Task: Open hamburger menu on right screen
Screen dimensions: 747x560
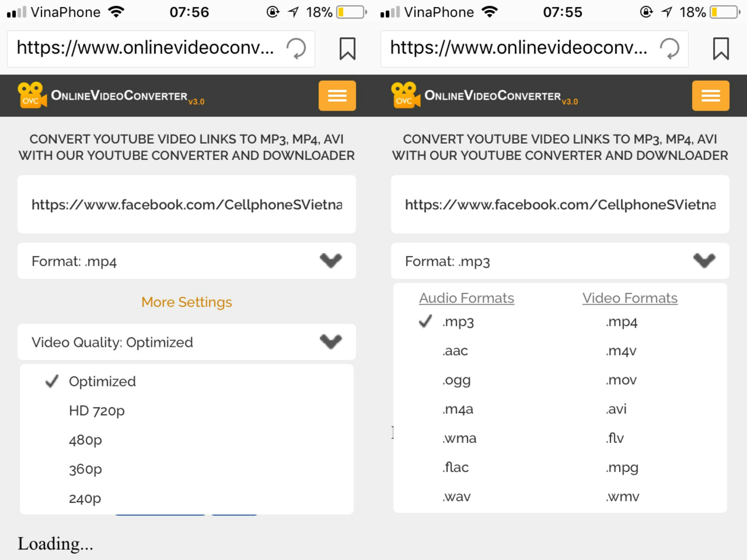Action: (711, 96)
